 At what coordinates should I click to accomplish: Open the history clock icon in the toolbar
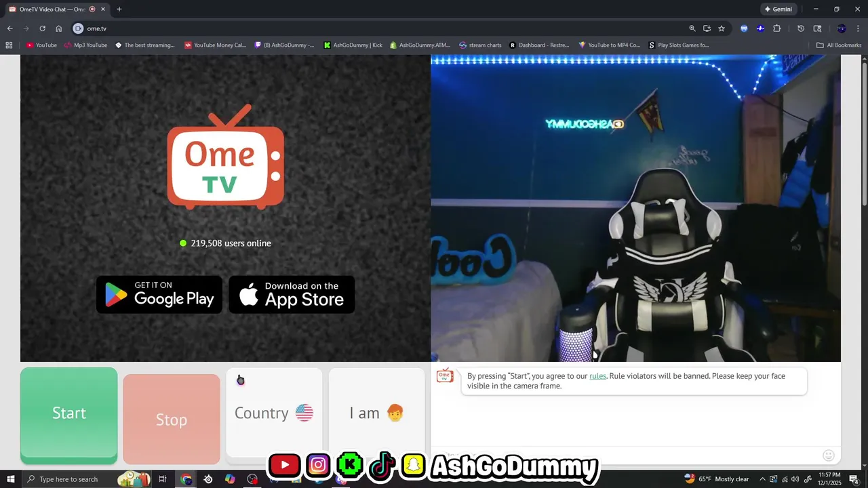point(801,28)
